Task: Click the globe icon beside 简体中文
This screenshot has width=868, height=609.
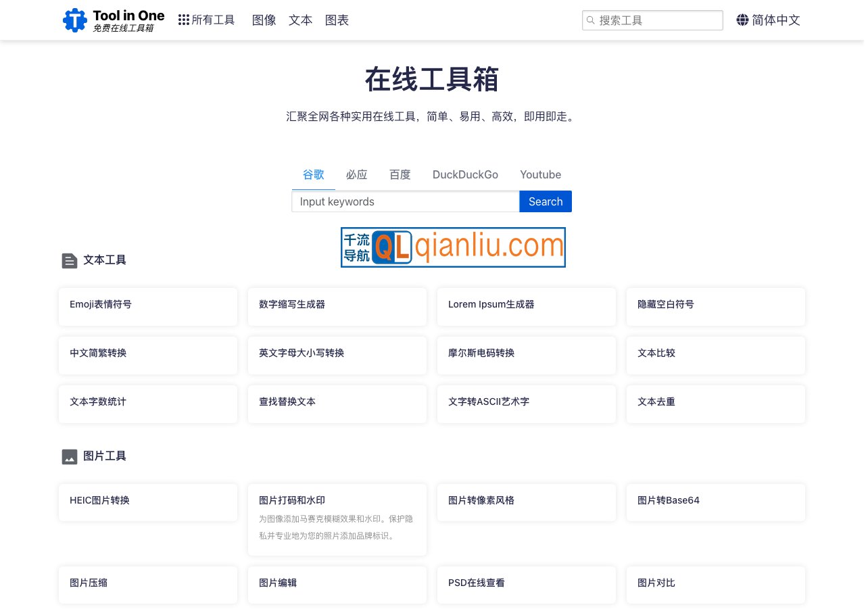Action: point(742,20)
